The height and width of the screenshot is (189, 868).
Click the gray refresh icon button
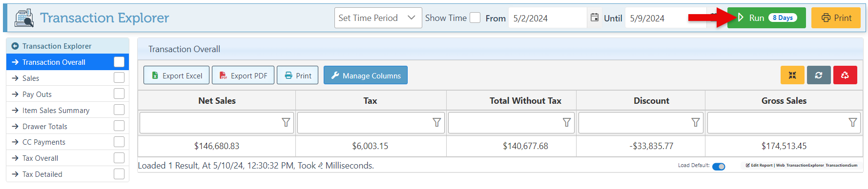(x=819, y=75)
